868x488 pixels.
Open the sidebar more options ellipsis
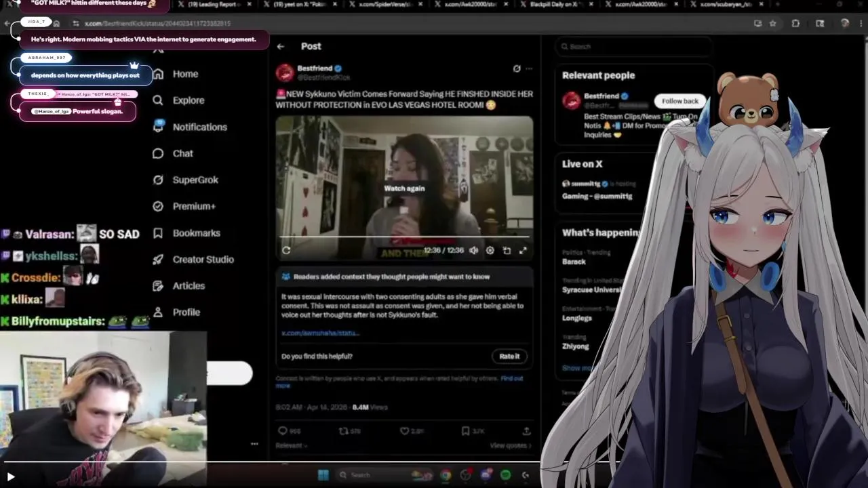pos(254,444)
